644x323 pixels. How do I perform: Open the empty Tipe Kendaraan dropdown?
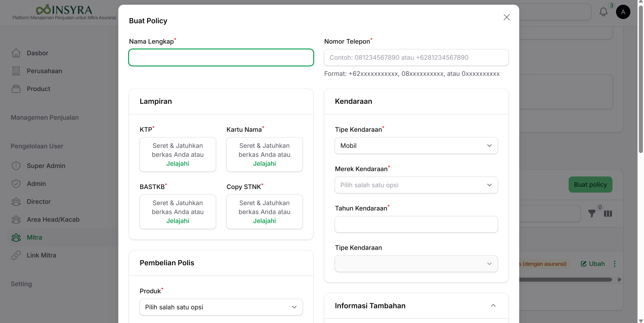(416, 264)
